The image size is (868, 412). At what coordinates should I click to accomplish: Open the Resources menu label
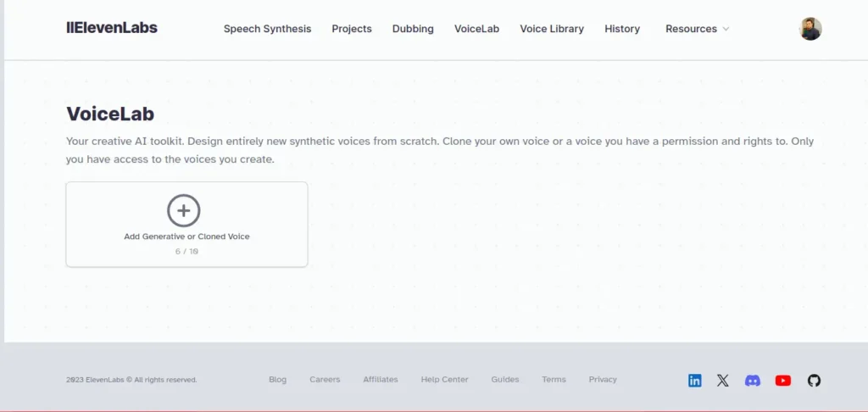point(691,29)
